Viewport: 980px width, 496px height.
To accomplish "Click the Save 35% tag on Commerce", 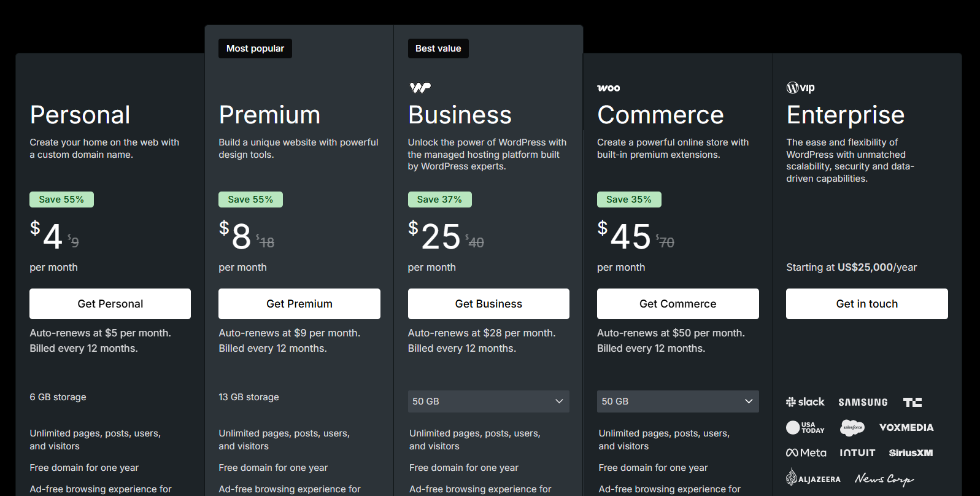I will point(629,200).
